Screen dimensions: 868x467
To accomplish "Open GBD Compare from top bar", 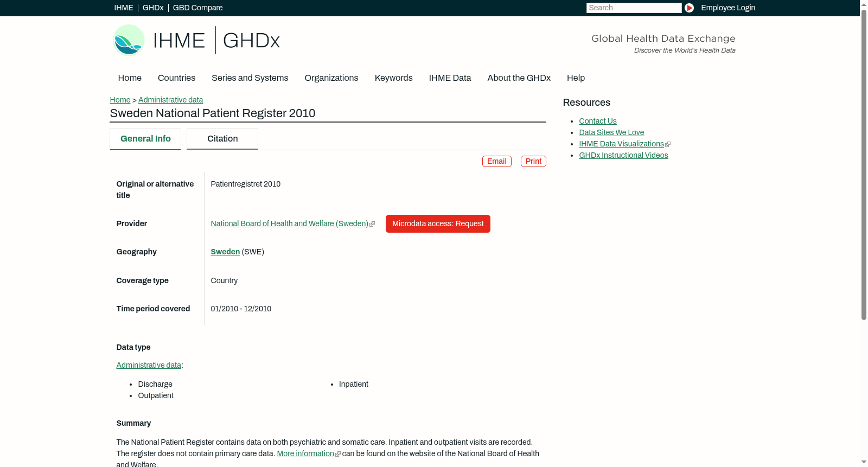I will pyautogui.click(x=198, y=8).
